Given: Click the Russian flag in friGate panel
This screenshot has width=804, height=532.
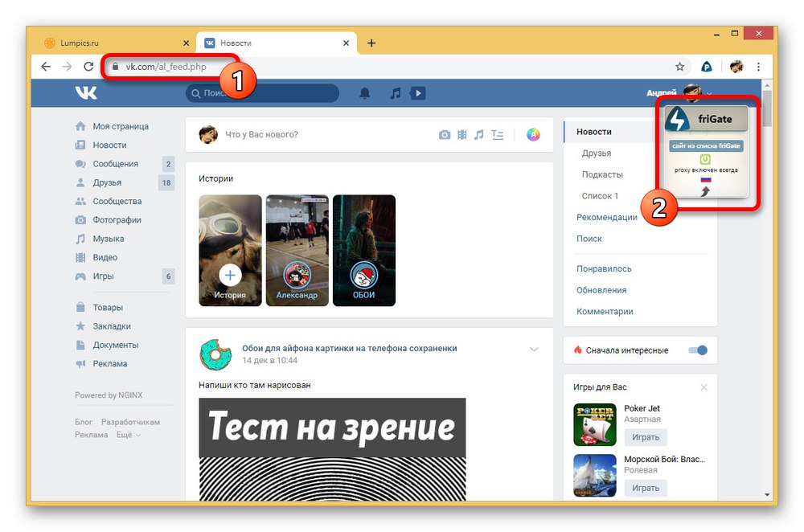Looking at the screenshot, I should [x=706, y=179].
